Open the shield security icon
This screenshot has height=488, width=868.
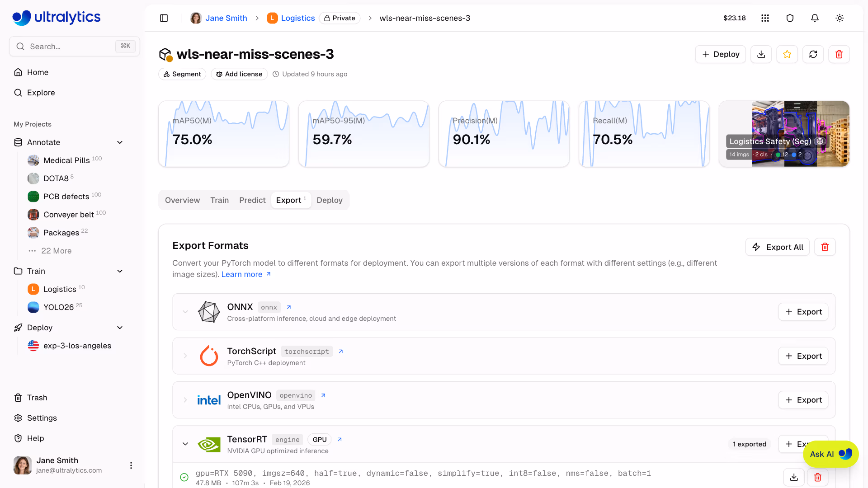tap(790, 18)
